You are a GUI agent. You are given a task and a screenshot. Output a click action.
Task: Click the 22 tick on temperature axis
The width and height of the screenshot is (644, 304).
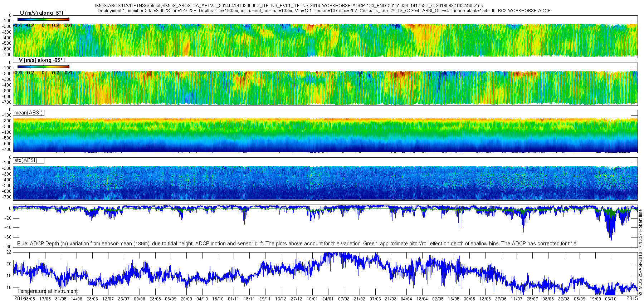coord(9,252)
